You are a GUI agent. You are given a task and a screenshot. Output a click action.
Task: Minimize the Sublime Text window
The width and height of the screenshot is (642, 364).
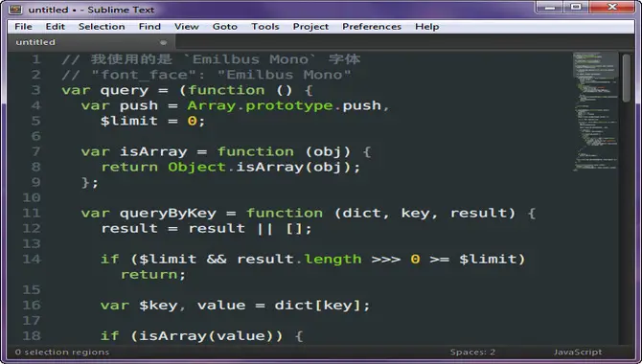click(550, 8)
